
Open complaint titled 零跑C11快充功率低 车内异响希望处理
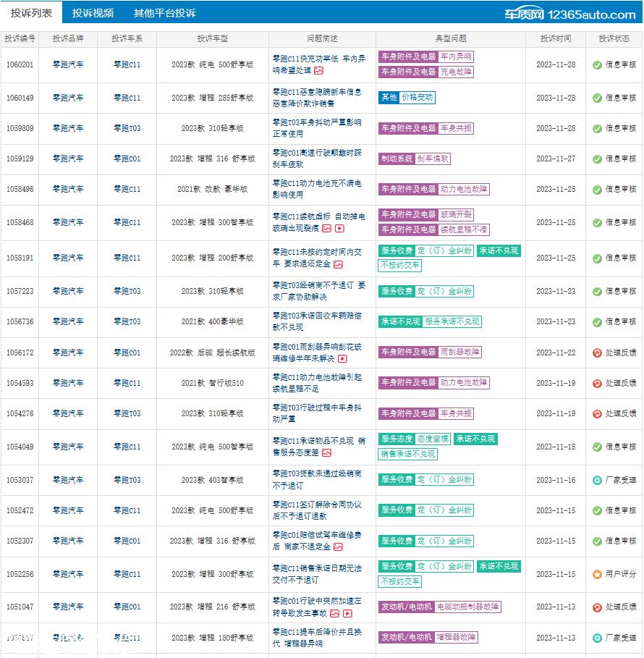coord(319,64)
